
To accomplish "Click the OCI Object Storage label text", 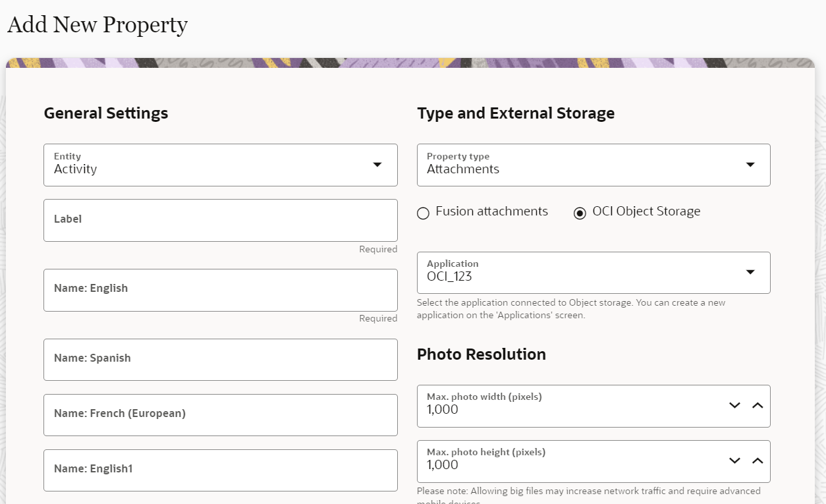I will click(646, 211).
